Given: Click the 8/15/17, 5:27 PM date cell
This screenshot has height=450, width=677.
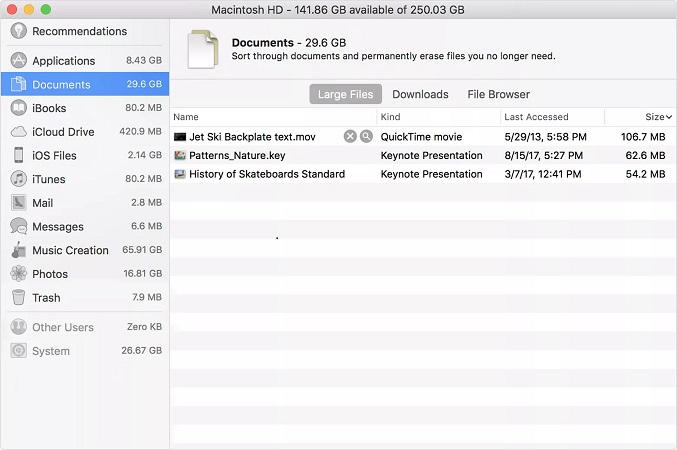Looking at the screenshot, I should [x=543, y=155].
